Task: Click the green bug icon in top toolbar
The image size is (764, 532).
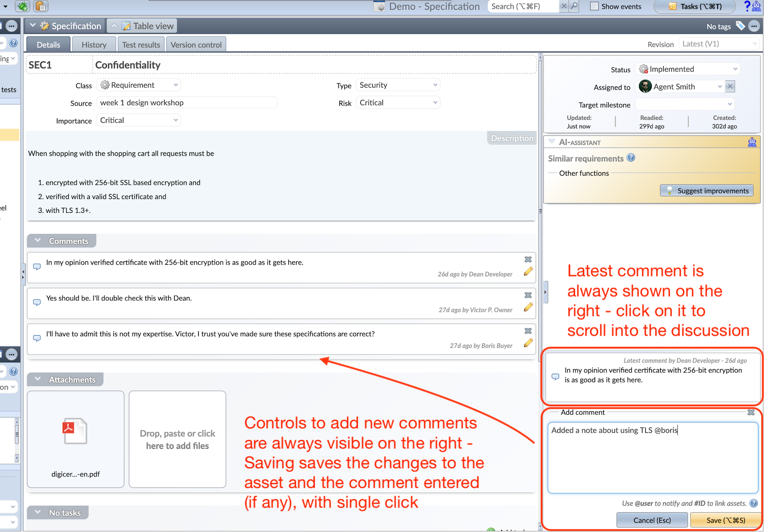Action: pyautogui.click(x=22, y=6)
